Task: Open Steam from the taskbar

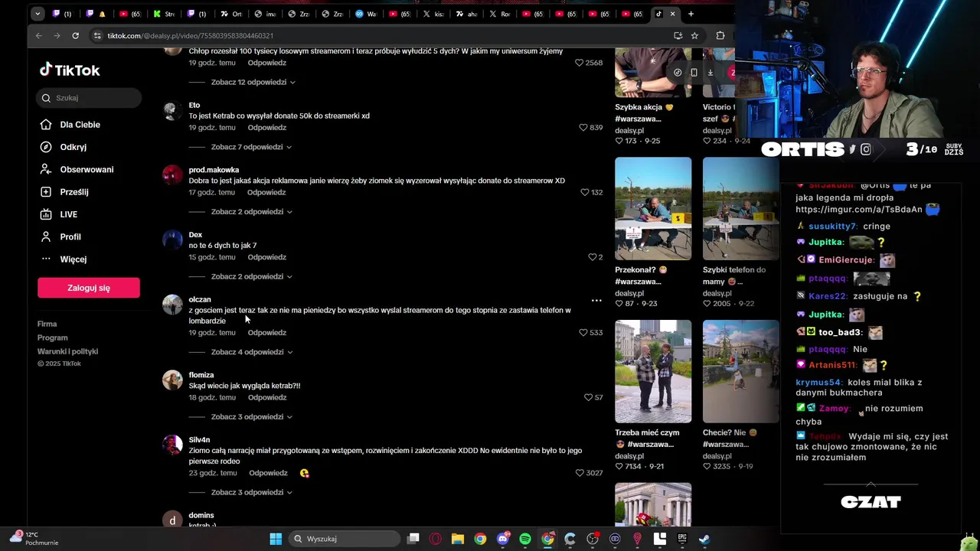Action: tap(704, 539)
